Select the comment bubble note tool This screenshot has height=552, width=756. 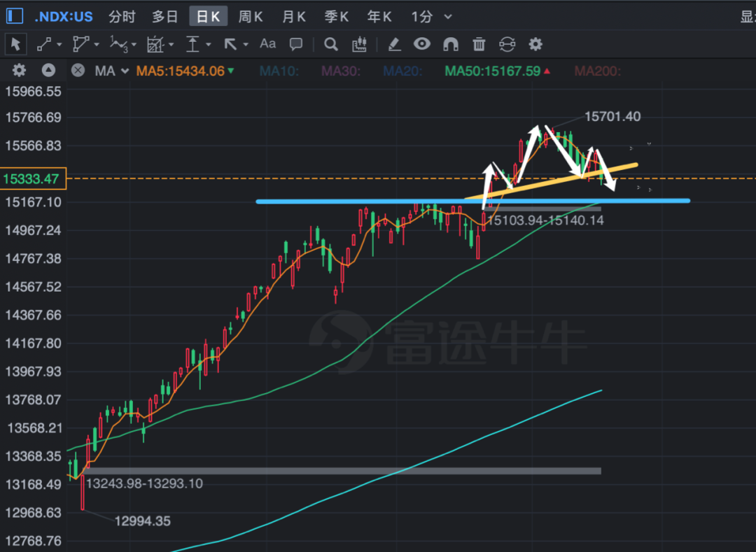click(x=296, y=44)
